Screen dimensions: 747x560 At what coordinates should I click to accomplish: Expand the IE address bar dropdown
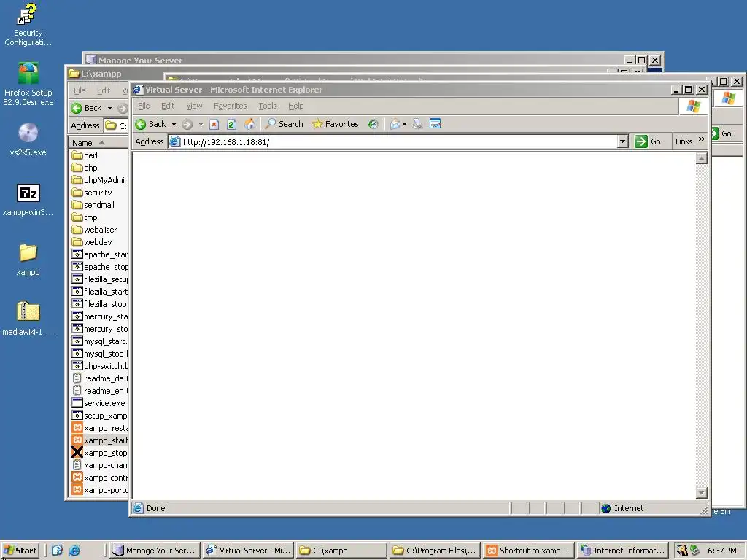click(x=623, y=142)
